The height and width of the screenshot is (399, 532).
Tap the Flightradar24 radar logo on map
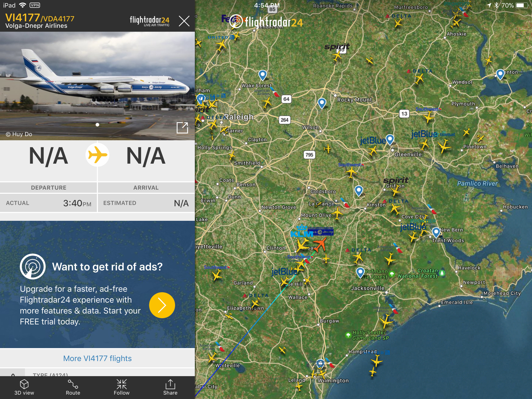(236, 21)
